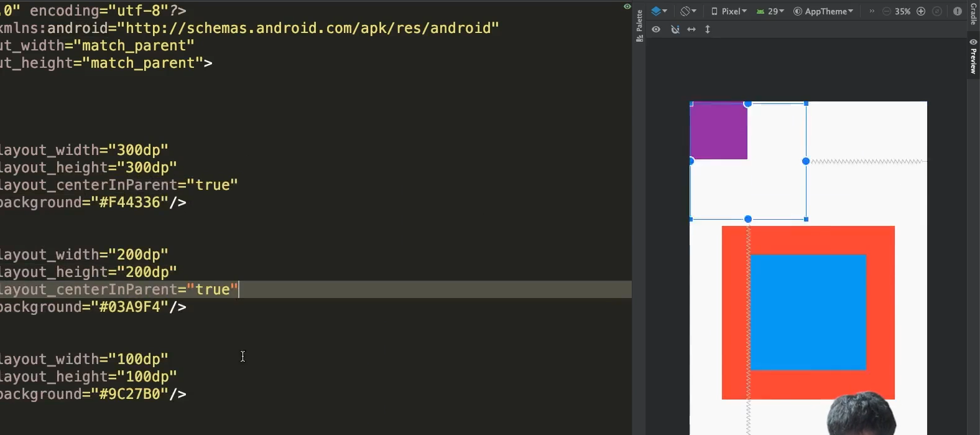
Task: Open the Pixel device selector
Action: coord(729,11)
